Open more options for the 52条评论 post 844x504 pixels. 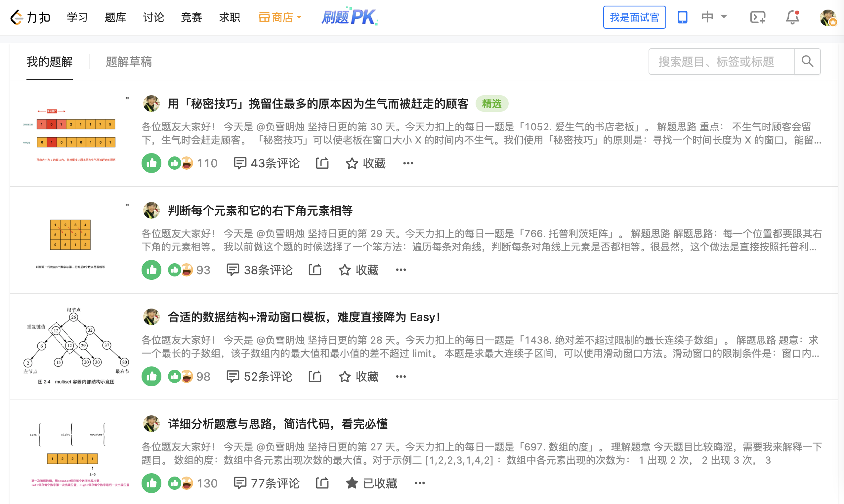(x=401, y=377)
